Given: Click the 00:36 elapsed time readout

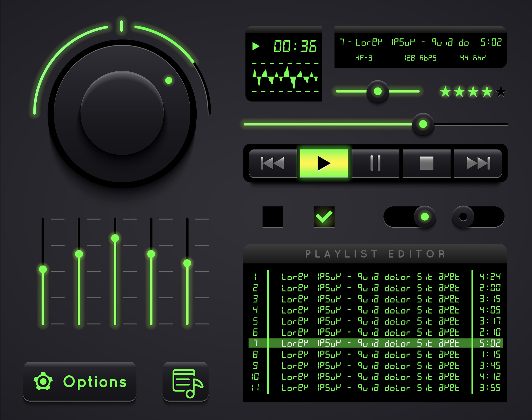Looking at the screenshot, I should click(295, 46).
